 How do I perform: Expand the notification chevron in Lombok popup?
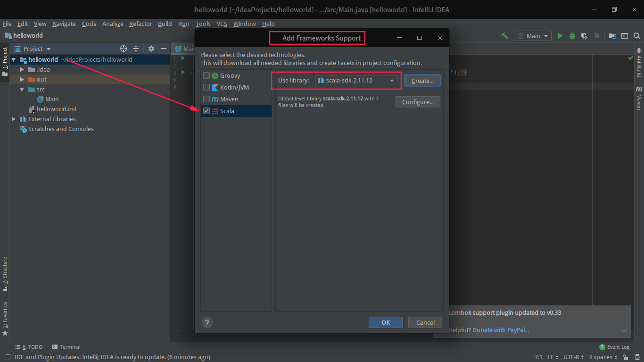click(x=624, y=331)
